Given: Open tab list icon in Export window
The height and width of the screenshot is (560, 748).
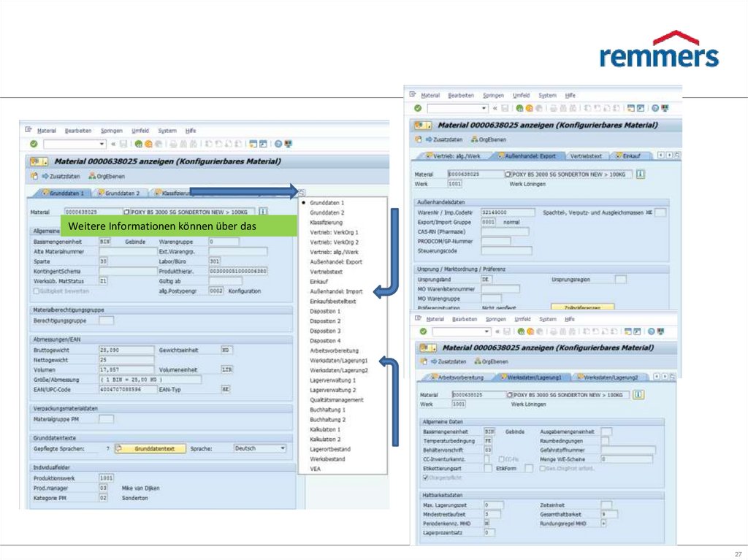Looking at the screenshot, I should 677,155.
